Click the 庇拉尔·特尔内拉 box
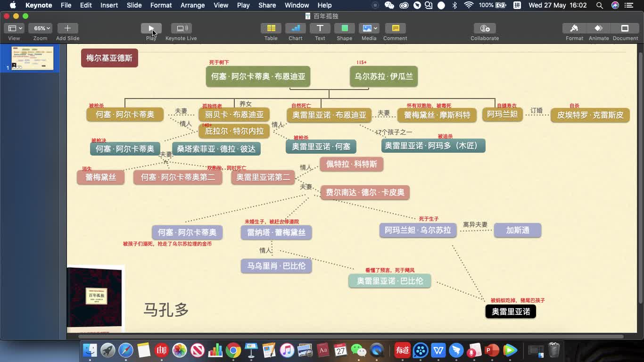 234,131
